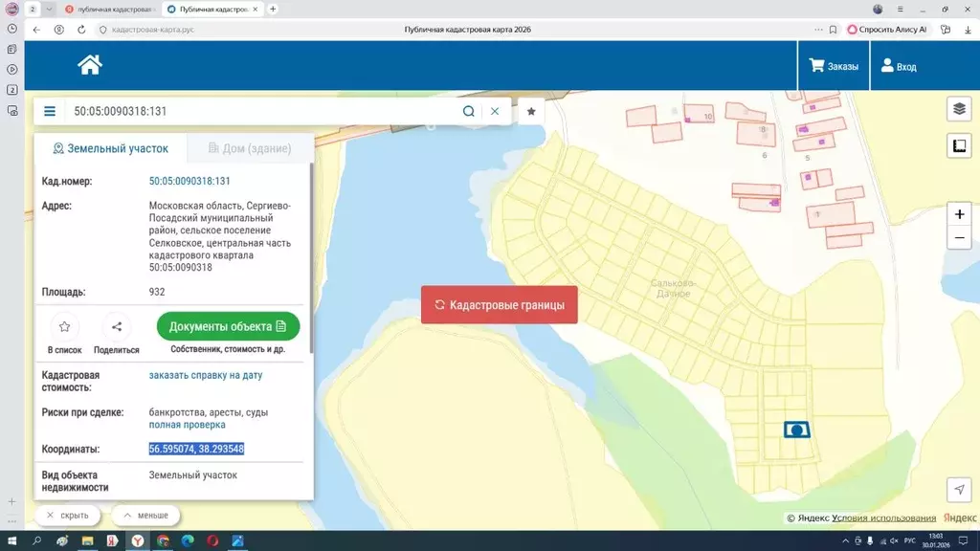Viewport: 980px width, 551px height.
Task: Switch to Земельный участок tab
Action: (x=111, y=149)
